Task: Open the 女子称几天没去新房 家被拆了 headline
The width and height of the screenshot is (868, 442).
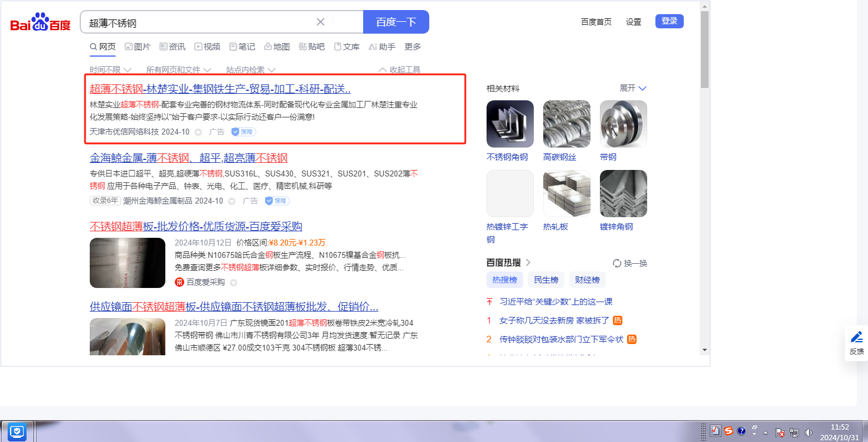Action: click(x=554, y=320)
